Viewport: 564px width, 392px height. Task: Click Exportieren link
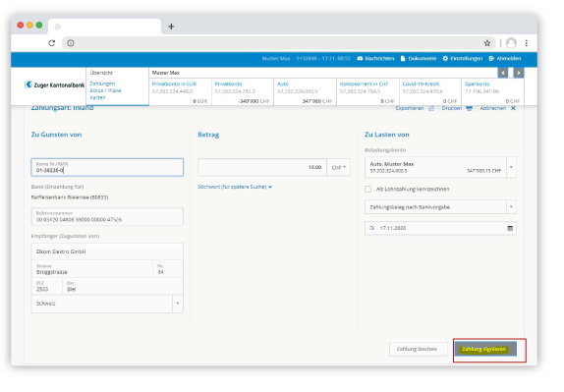(x=415, y=108)
